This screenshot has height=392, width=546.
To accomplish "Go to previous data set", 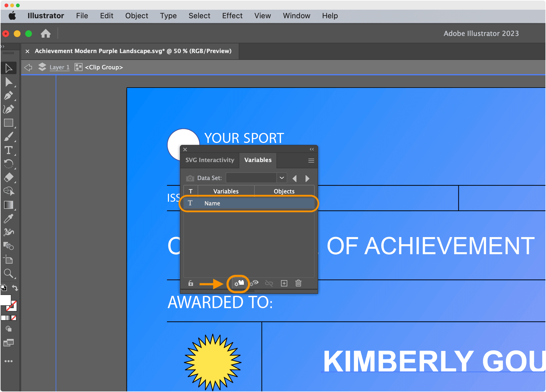I will [x=295, y=179].
